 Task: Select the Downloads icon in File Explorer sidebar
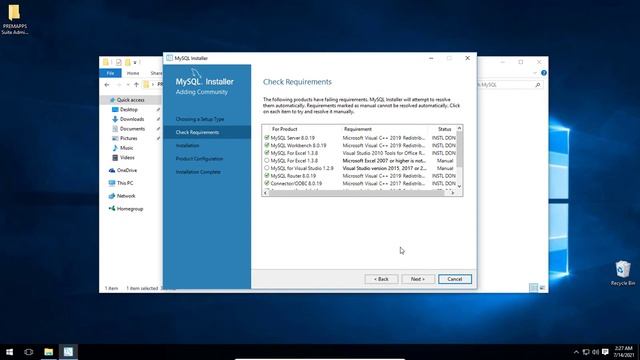point(115,119)
